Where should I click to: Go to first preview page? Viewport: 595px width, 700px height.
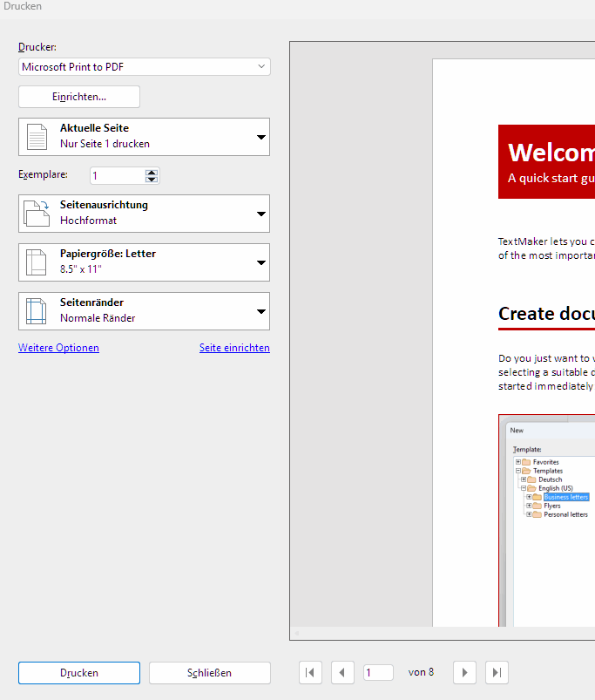click(x=310, y=672)
